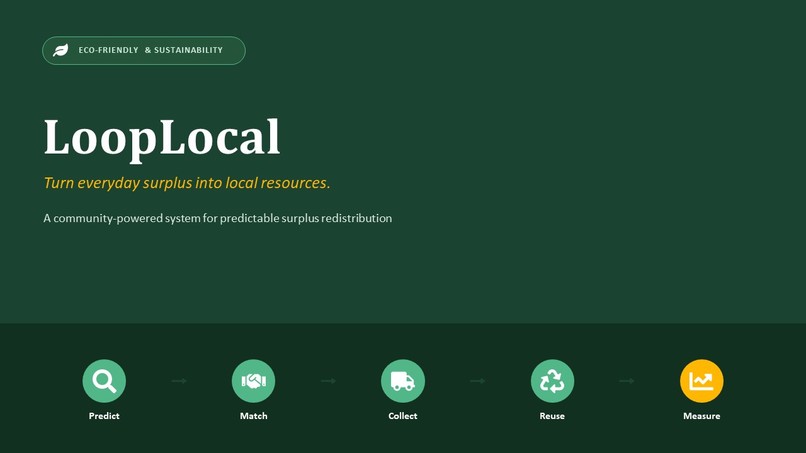
Task: Click the arrow between Match and Collect
Action: [x=328, y=381]
